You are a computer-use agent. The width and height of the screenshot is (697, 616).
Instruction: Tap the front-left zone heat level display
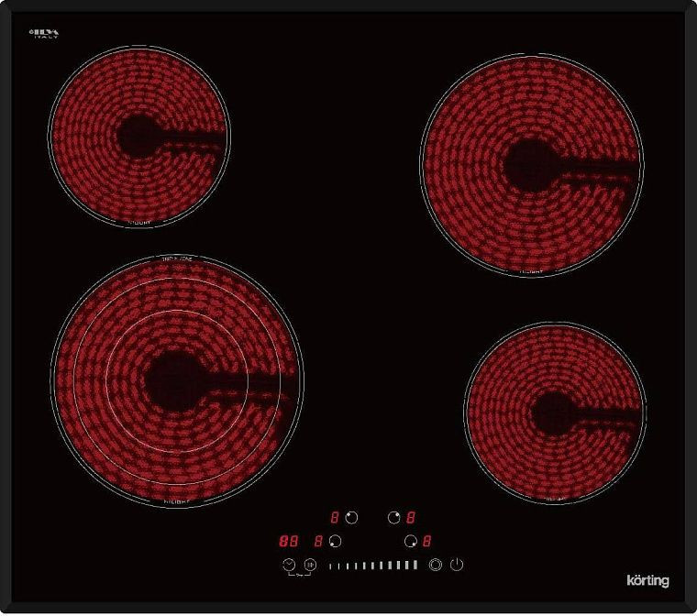tap(318, 541)
